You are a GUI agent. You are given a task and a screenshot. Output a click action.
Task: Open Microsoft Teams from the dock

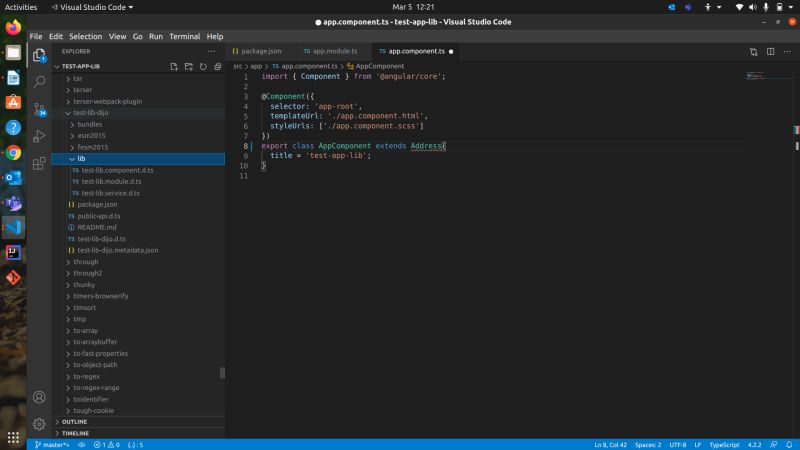[x=13, y=203]
